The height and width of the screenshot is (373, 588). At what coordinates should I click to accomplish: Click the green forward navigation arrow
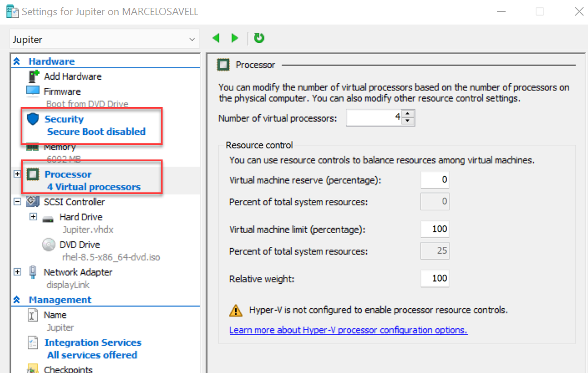[235, 38]
